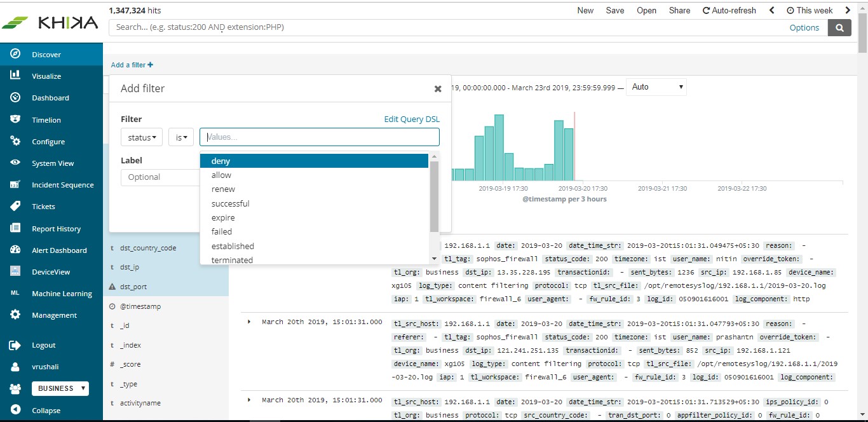868x422 pixels.
Task: Go to next time range arrow
Action: (x=848, y=10)
